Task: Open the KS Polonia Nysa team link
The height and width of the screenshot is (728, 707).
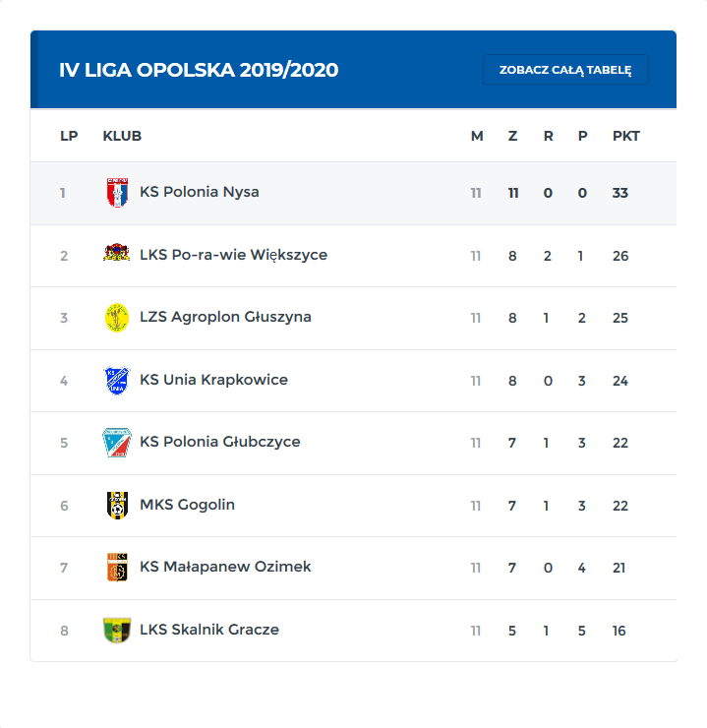Action: tap(200, 192)
